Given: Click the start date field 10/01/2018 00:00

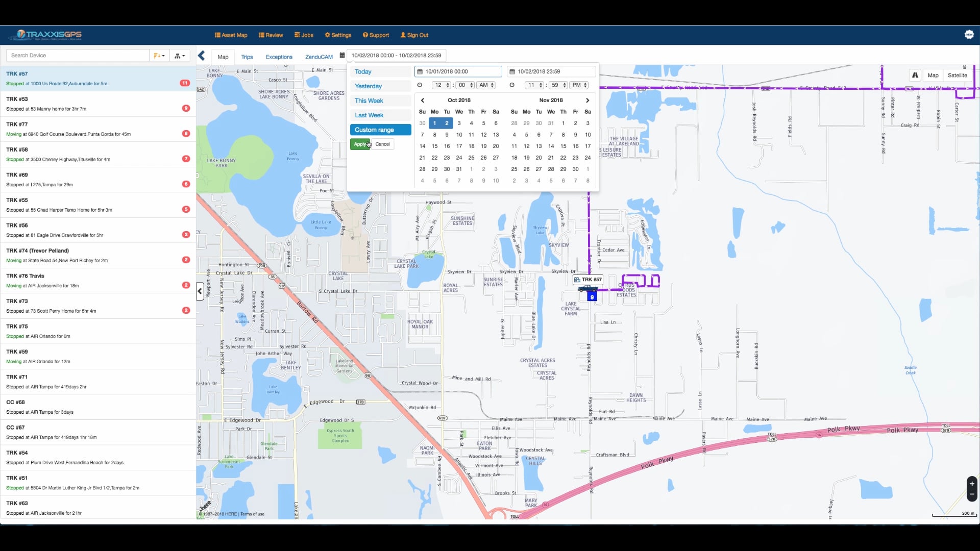Looking at the screenshot, I should pos(458,71).
